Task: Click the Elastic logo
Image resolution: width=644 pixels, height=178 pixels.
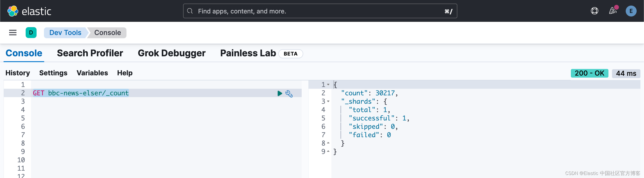Action: 29,11
